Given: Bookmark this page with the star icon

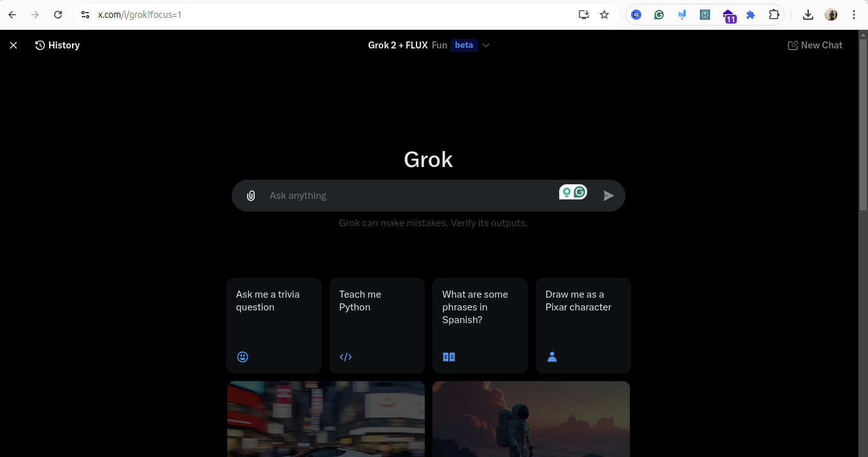Looking at the screenshot, I should [x=604, y=15].
